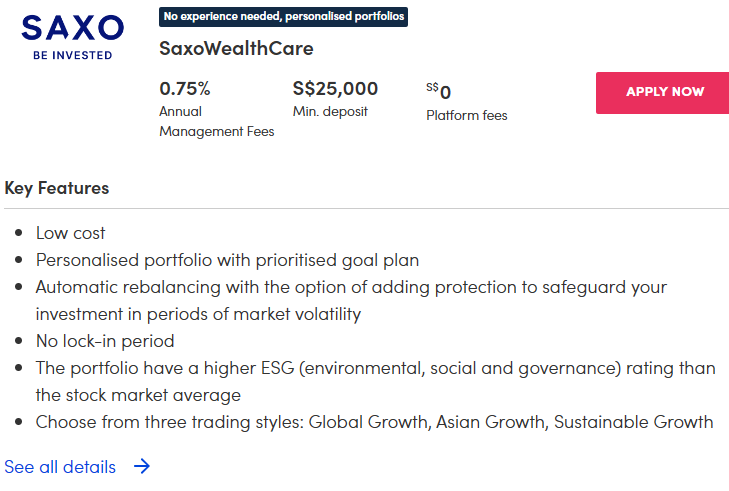Click the ESG rating feature text
This screenshot has height=491, width=729.
tap(375, 368)
